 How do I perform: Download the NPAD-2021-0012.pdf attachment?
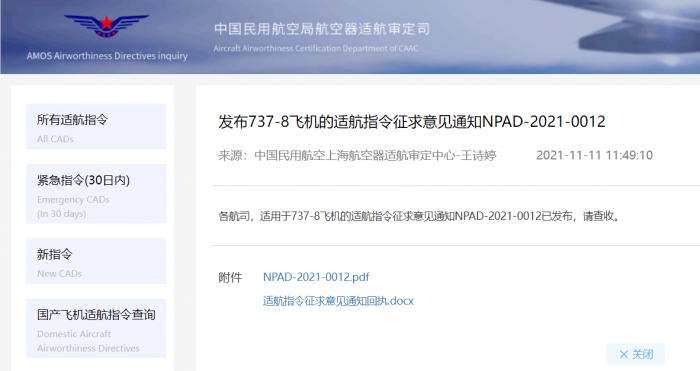316,277
